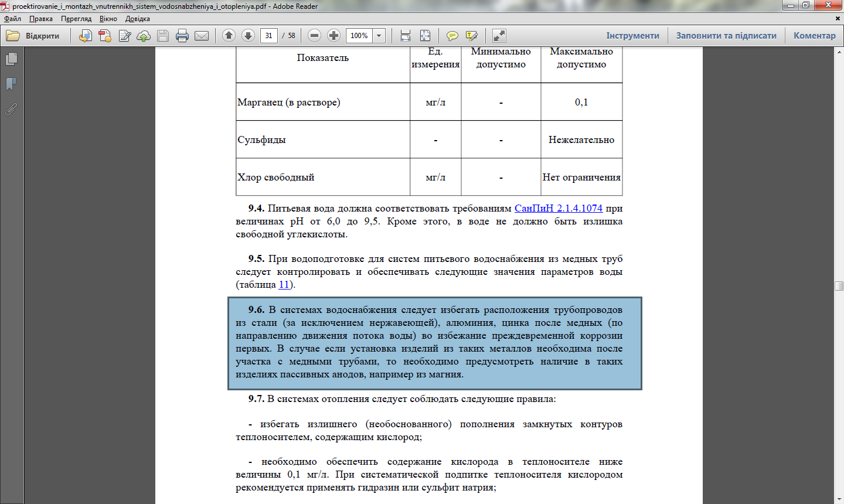Click the zoom in plus button

coord(334,36)
